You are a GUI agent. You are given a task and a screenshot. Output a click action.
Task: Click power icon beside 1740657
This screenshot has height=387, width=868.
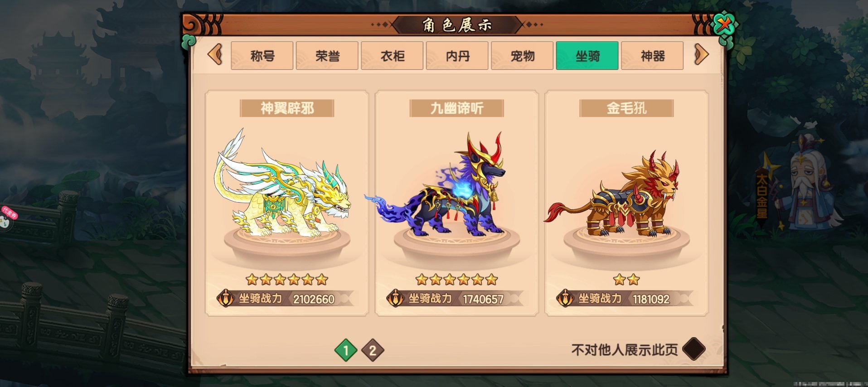[395, 299]
